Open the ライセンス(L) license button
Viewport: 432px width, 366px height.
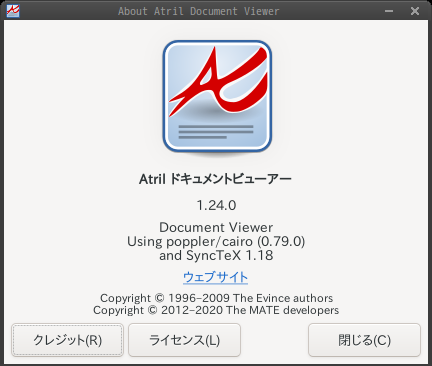pos(184,340)
